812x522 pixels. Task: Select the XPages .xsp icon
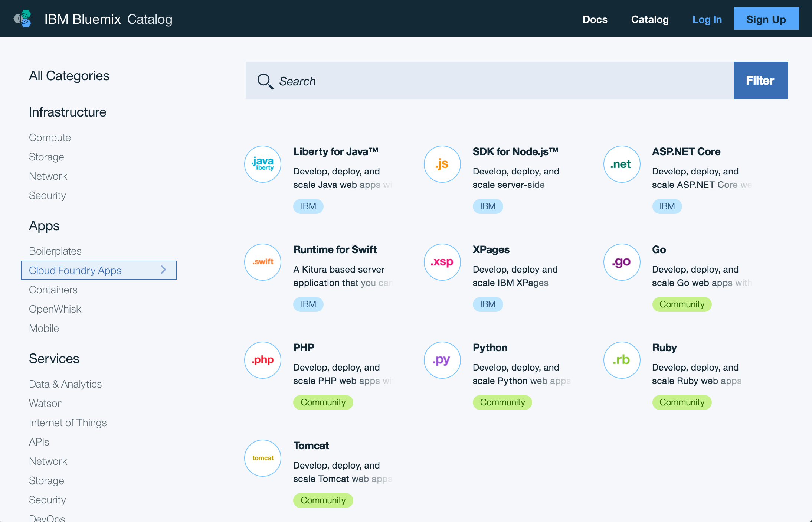point(442,262)
